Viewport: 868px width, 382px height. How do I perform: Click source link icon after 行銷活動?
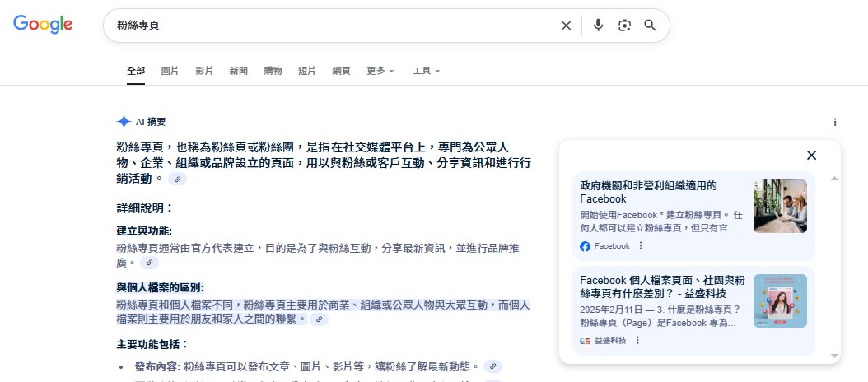[177, 179]
